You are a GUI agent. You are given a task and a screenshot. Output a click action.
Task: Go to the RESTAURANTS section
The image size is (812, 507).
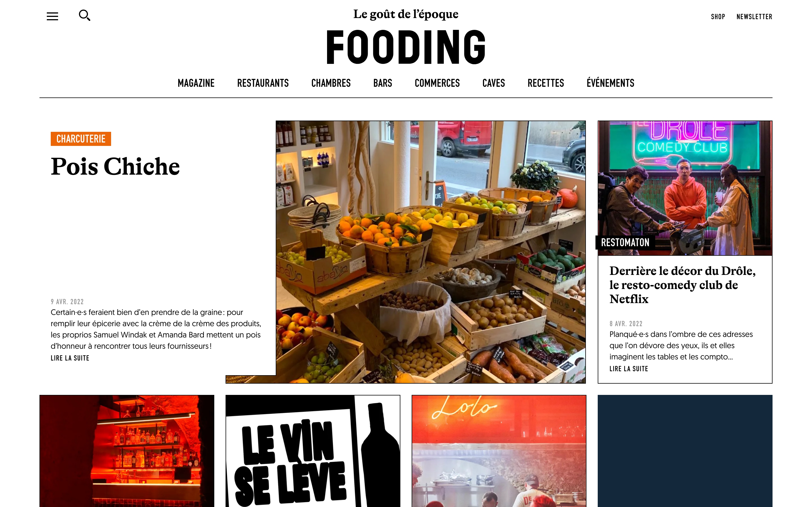263,83
